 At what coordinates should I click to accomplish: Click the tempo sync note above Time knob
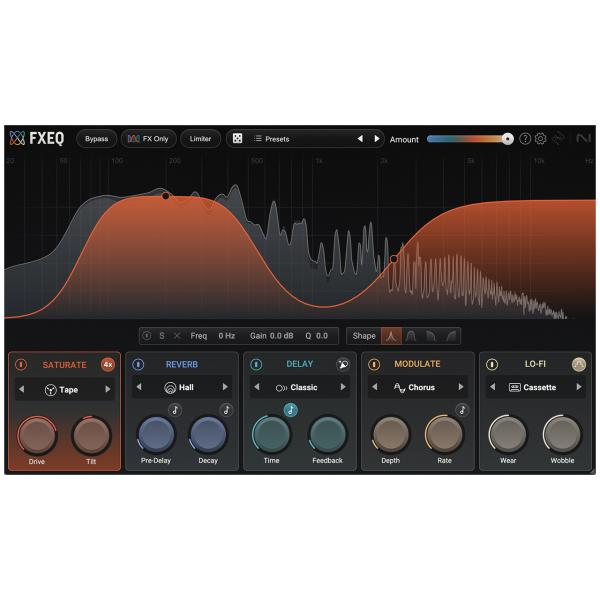[290, 410]
